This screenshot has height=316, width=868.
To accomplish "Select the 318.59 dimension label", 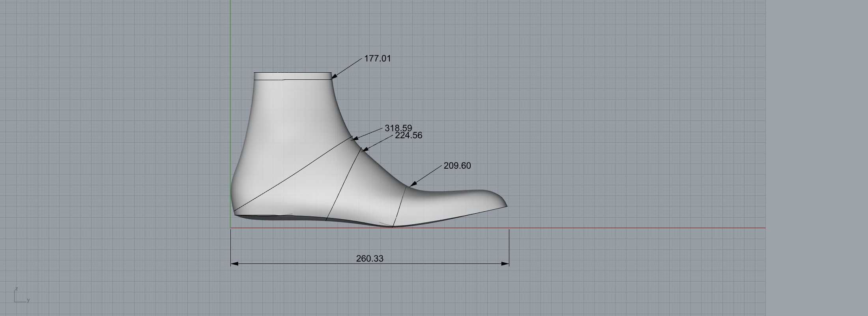I will pyautogui.click(x=398, y=128).
